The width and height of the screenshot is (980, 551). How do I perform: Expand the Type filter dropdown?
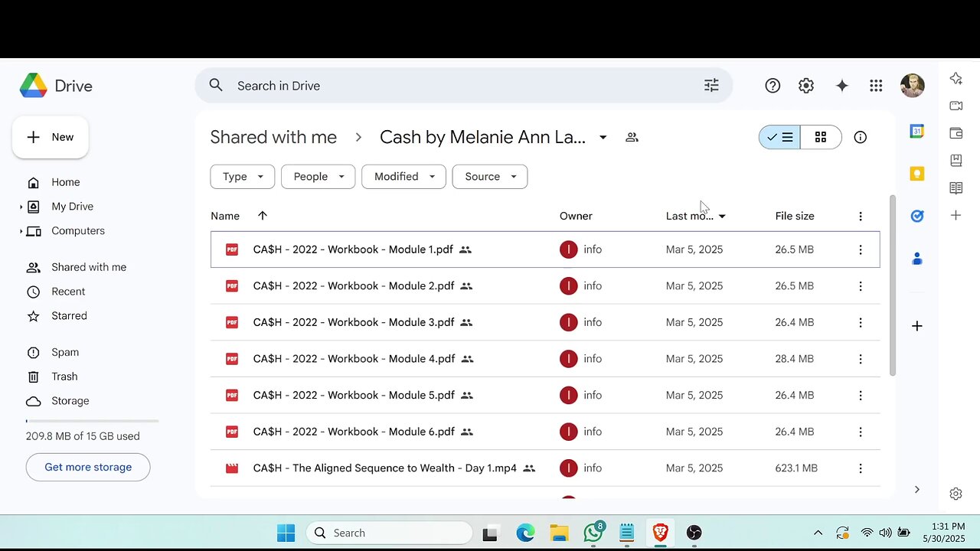click(x=243, y=177)
